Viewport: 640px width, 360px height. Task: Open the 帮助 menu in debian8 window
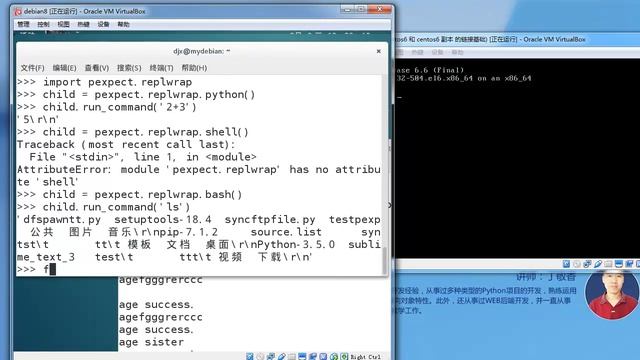pyautogui.click(x=123, y=24)
